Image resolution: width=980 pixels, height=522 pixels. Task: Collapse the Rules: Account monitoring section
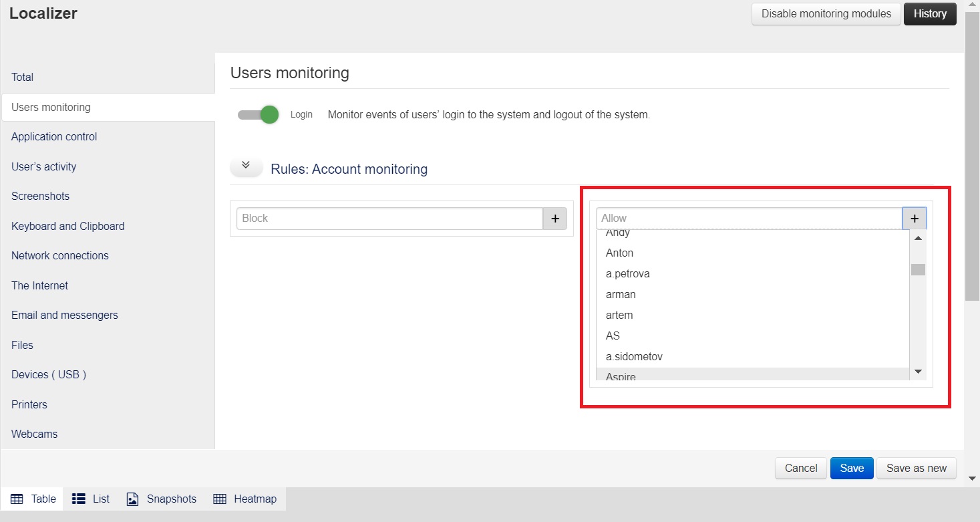tap(246, 166)
